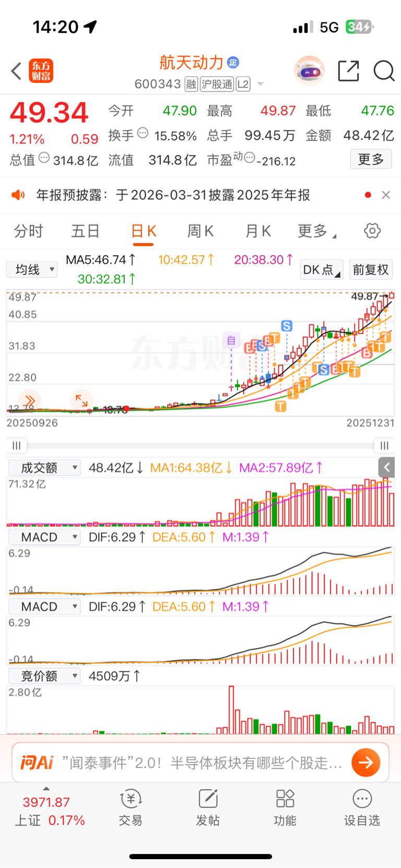401x868 pixels.
Task: Tap the stock name 航天动力
Action: click(x=191, y=63)
